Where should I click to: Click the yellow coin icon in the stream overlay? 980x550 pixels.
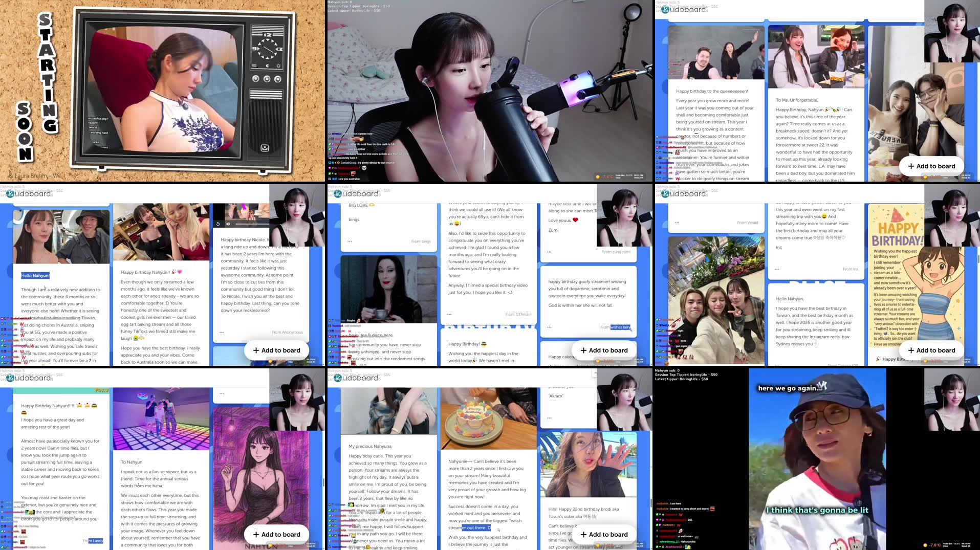pos(598,177)
